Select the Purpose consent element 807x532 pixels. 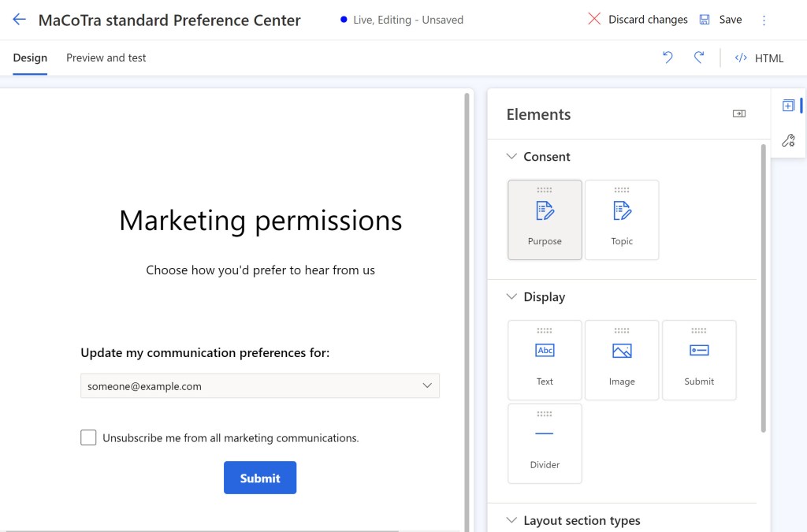[545, 219]
